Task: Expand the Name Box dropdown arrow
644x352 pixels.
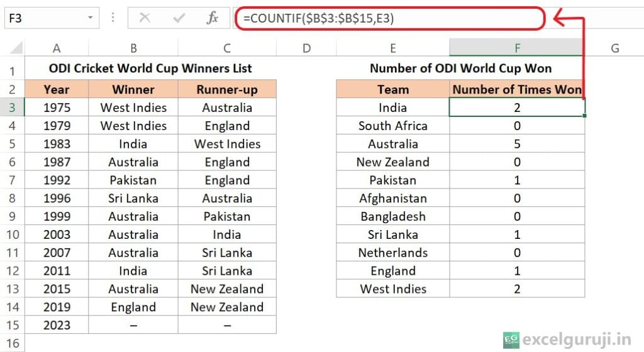Action: (x=91, y=18)
